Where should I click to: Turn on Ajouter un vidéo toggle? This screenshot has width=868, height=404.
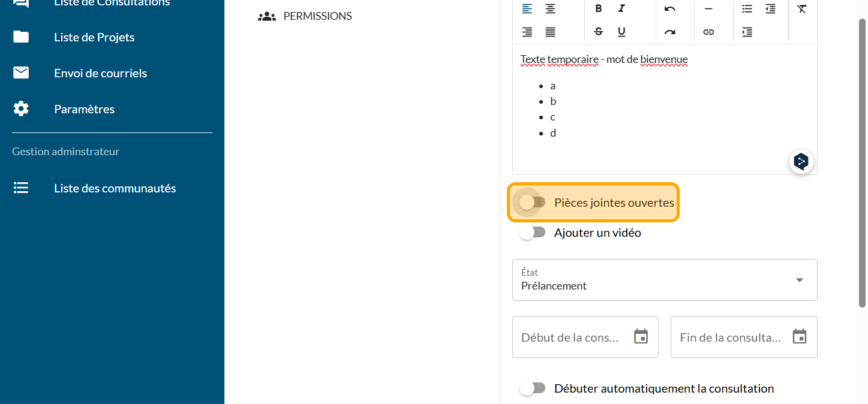pos(532,233)
